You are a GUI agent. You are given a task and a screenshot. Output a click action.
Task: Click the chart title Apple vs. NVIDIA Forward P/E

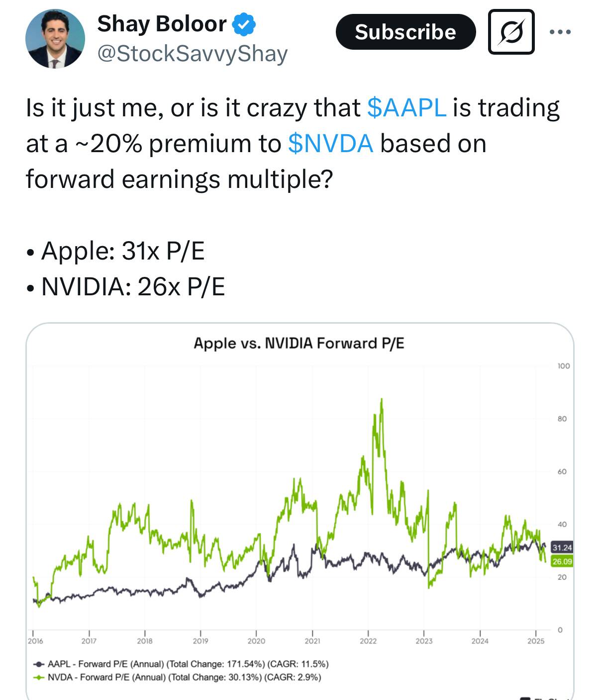coord(299,343)
